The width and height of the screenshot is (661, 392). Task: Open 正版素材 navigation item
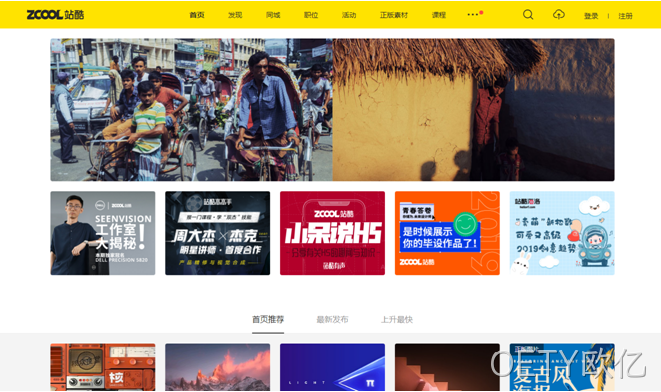[x=394, y=15]
